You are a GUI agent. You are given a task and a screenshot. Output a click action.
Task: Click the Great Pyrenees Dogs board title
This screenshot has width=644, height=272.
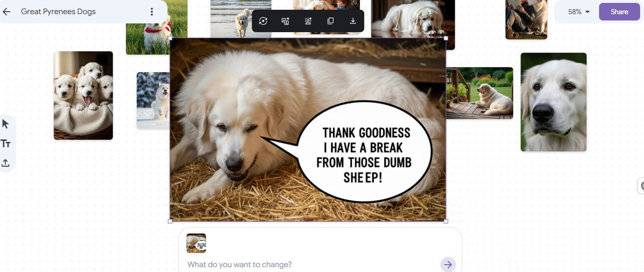59,12
